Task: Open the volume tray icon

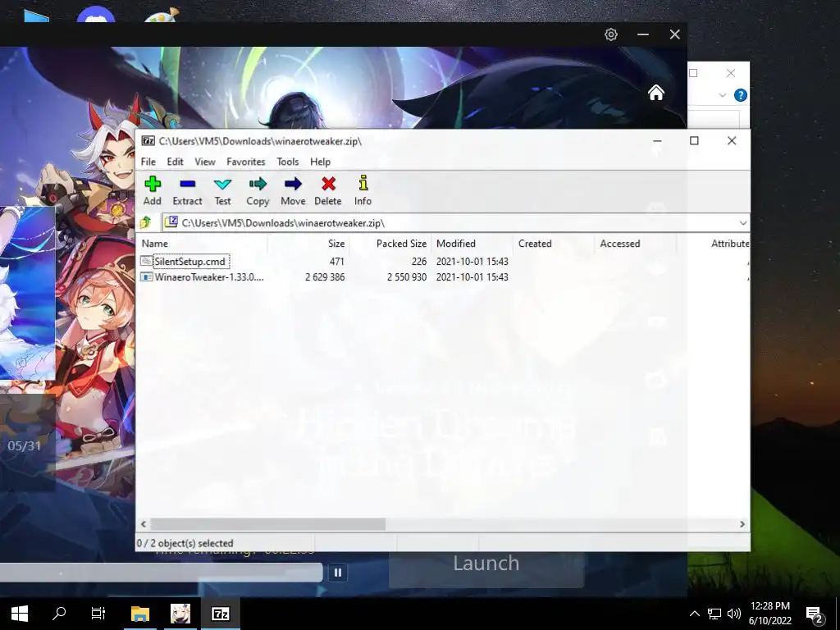Action: coord(734,614)
